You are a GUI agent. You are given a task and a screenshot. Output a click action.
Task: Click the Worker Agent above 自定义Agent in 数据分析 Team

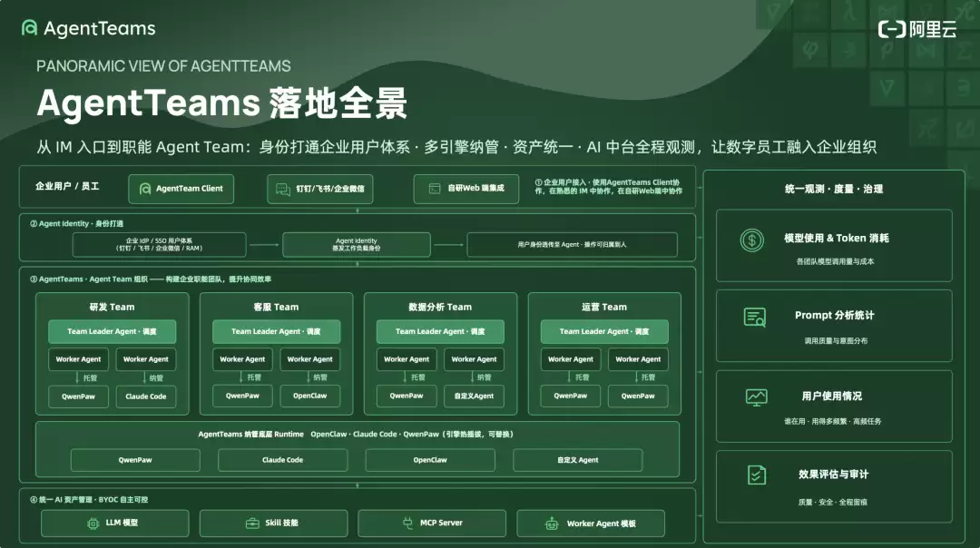click(x=474, y=359)
